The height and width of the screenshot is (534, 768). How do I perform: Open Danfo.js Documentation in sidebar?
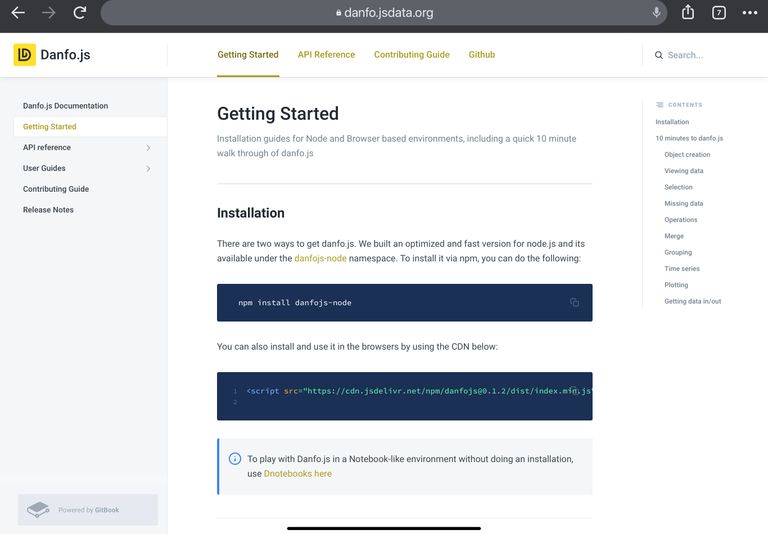65,106
